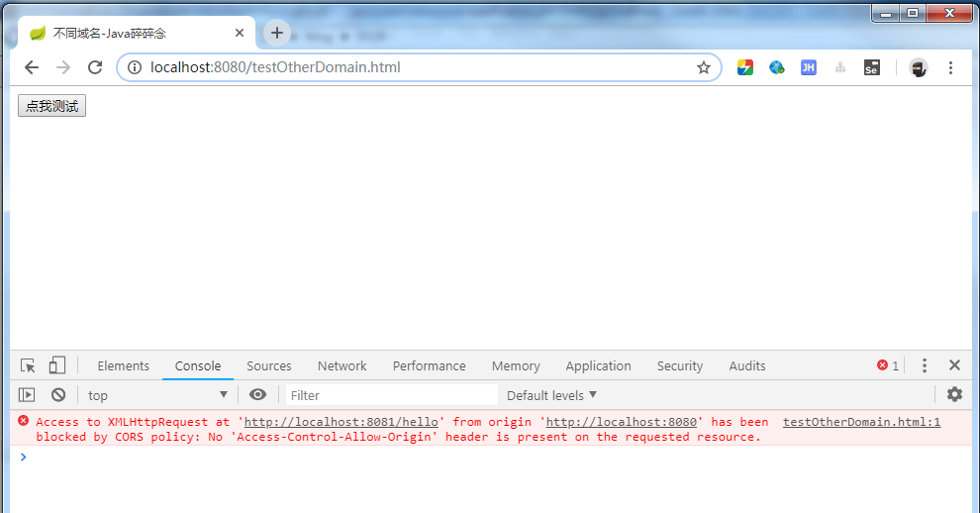Viewport: 980px width, 513px height.
Task: Open the globe extension icon
Action: pyautogui.click(x=777, y=67)
